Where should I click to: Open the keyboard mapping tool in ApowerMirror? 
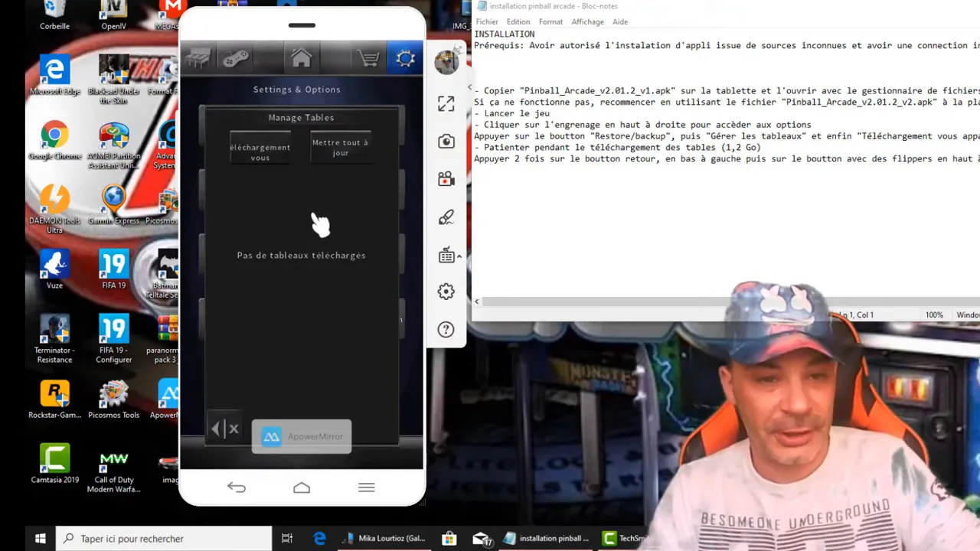[447, 256]
